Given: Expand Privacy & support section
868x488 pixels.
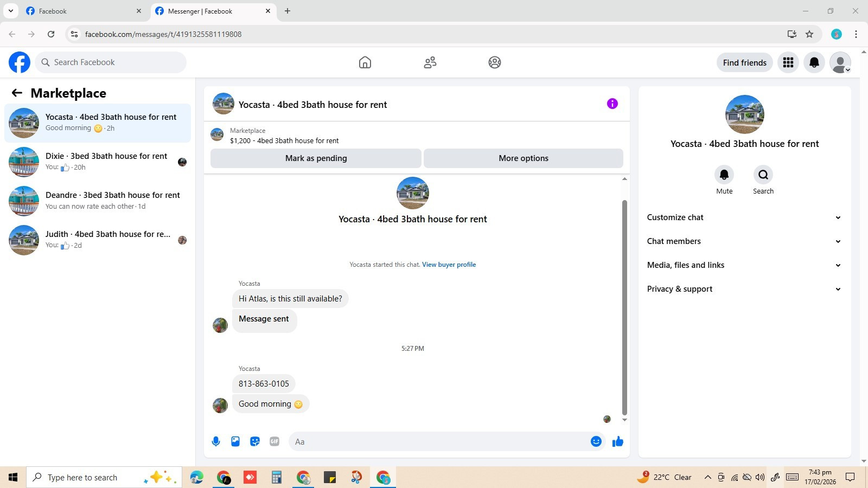Looking at the screenshot, I should click(x=744, y=289).
